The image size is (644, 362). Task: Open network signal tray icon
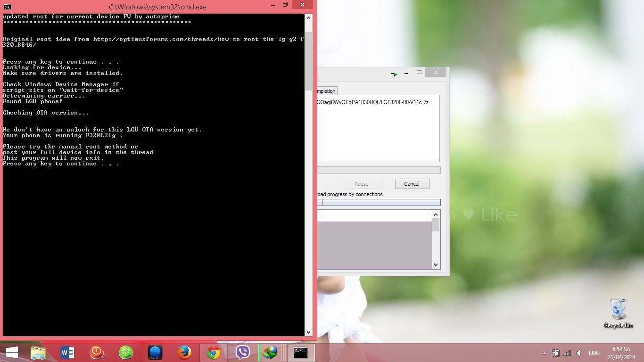567,353
